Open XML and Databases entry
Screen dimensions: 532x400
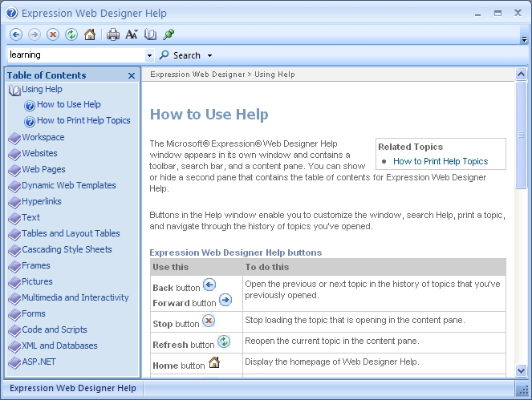tap(59, 345)
